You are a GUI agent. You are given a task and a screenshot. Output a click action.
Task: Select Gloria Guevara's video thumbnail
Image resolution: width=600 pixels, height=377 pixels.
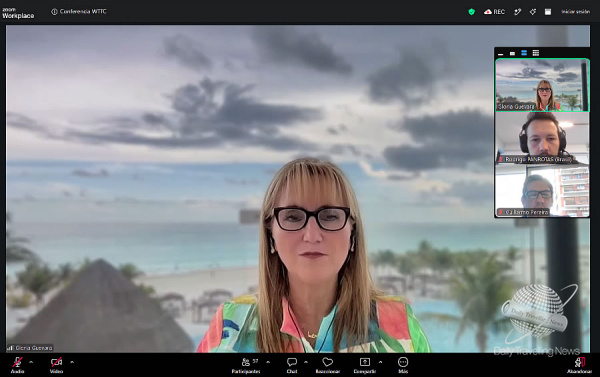point(542,85)
